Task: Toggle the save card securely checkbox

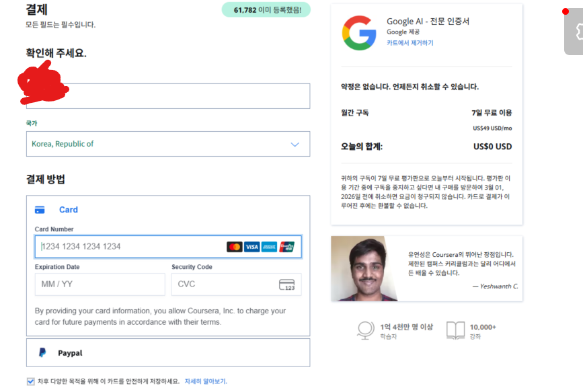Action: [x=31, y=382]
